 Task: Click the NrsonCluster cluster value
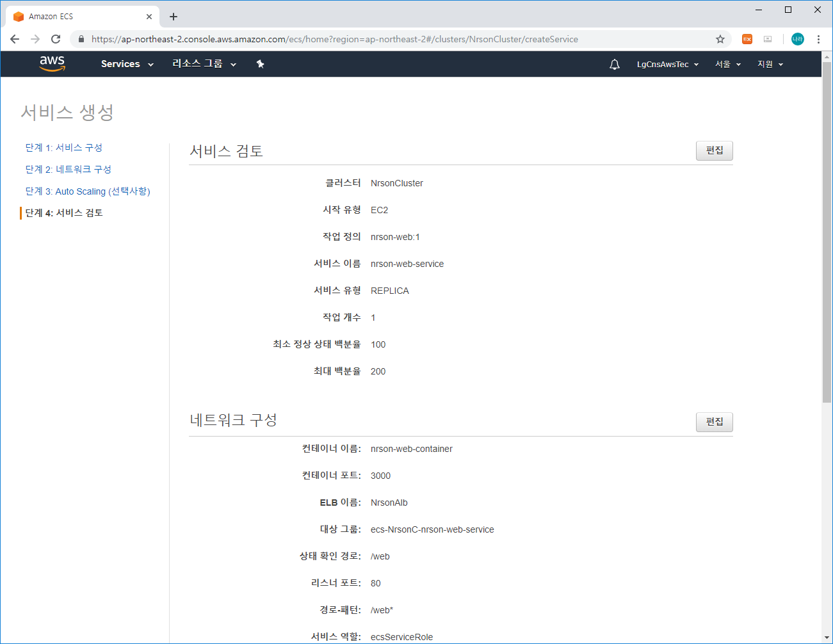397,183
